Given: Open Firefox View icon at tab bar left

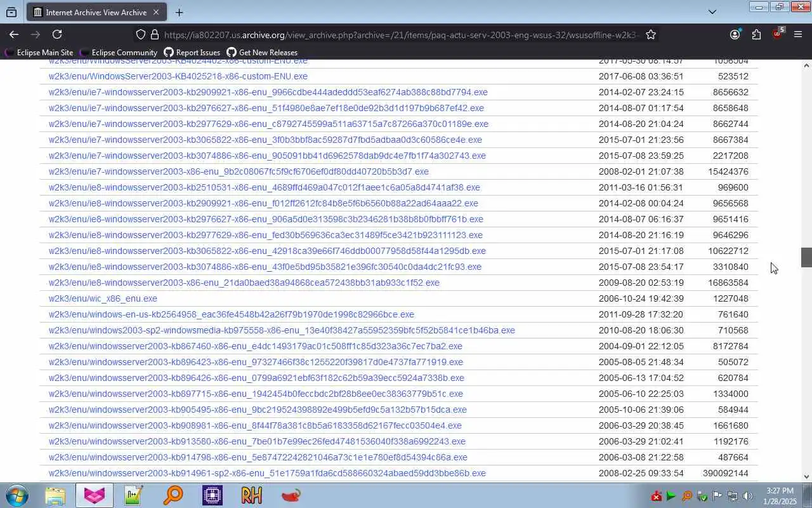Looking at the screenshot, I should (x=11, y=12).
